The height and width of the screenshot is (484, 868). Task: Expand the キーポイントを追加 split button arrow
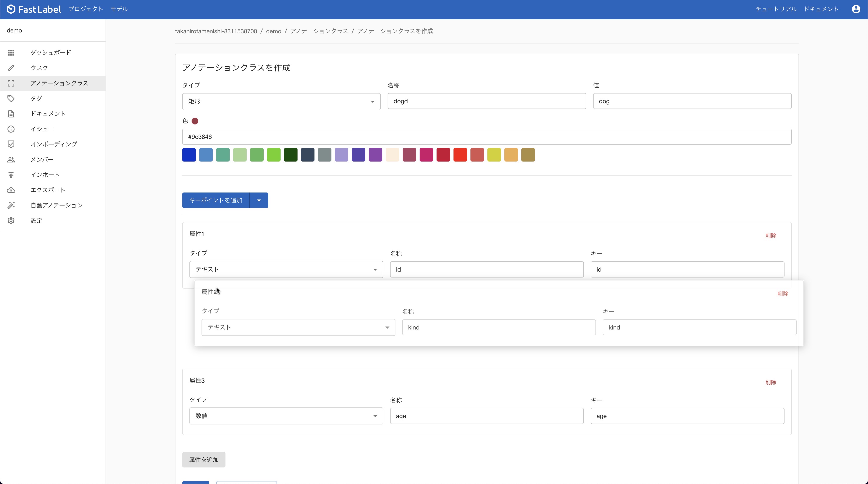(259, 200)
